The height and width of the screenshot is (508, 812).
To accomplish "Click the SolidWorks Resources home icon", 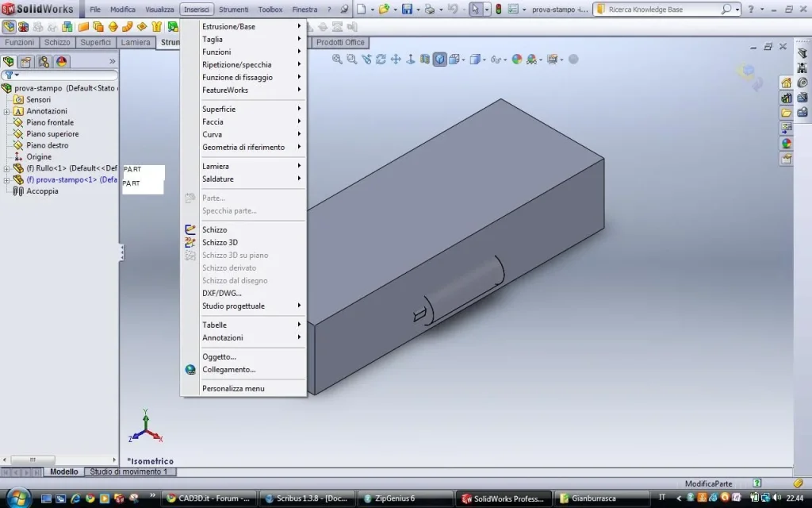I will (786, 83).
